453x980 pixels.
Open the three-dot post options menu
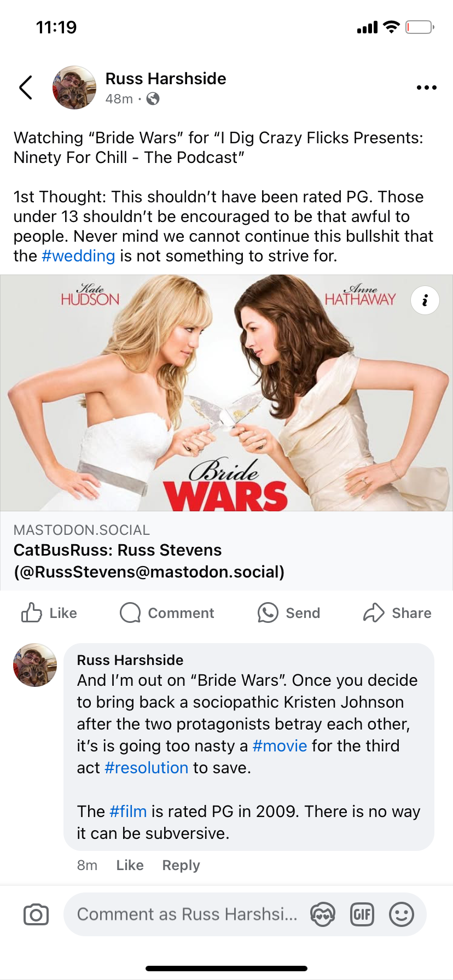426,87
